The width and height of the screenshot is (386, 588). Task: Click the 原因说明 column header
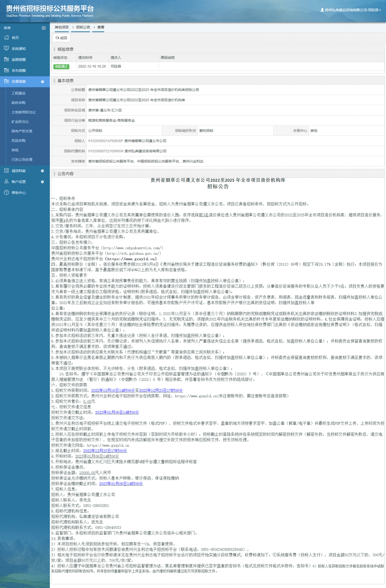[x=167, y=58]
